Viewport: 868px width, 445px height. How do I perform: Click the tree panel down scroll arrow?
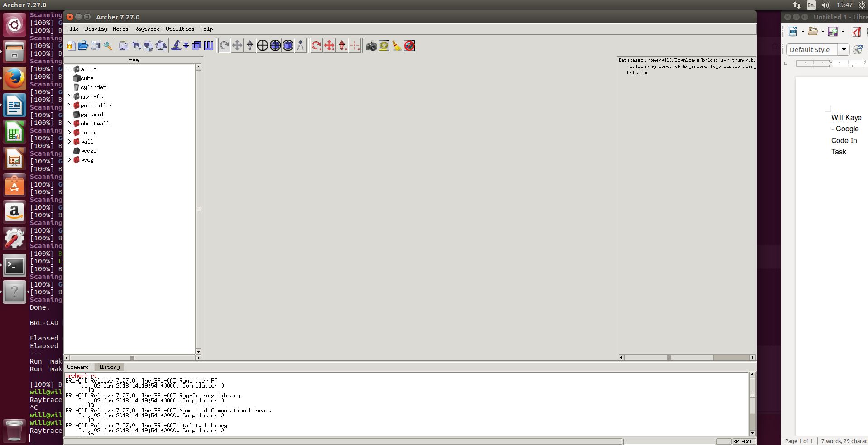click(198, 352)
